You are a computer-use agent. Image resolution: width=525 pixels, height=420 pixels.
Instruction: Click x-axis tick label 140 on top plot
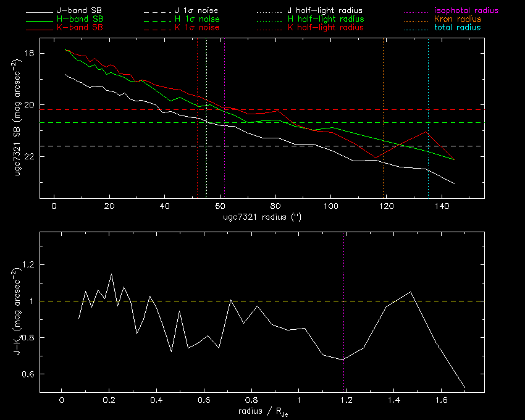point(442,206)
